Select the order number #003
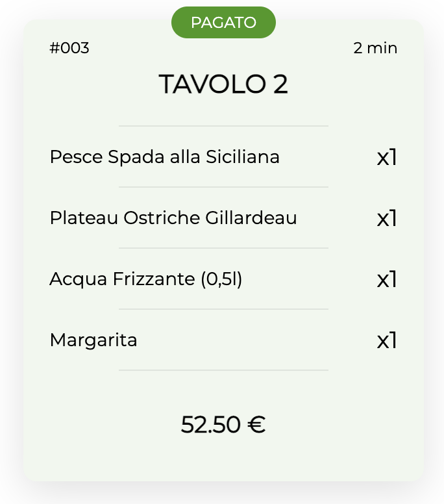The image size is (444, 504). click(x=69, y=48)
